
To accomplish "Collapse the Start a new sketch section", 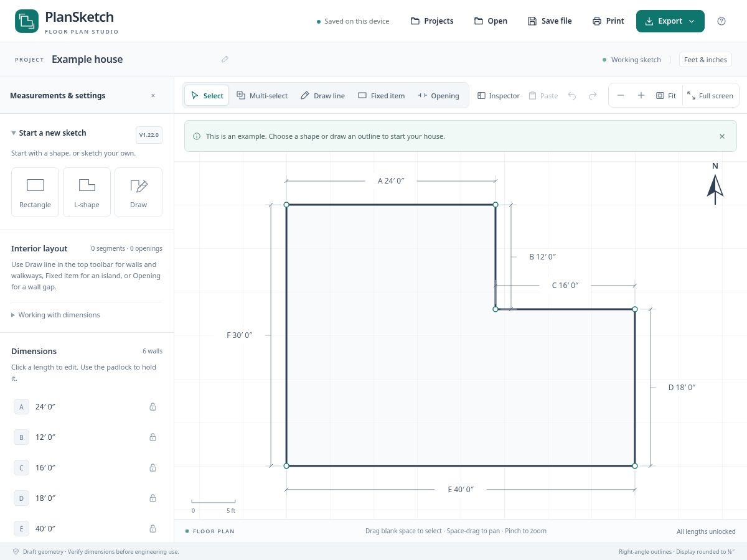I will (49, 133).
